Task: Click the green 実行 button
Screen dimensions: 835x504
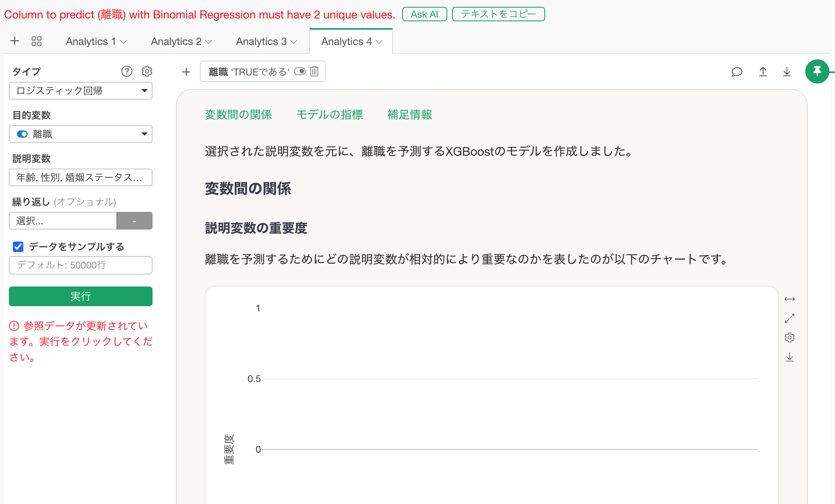Action: [x=80, y=296]
